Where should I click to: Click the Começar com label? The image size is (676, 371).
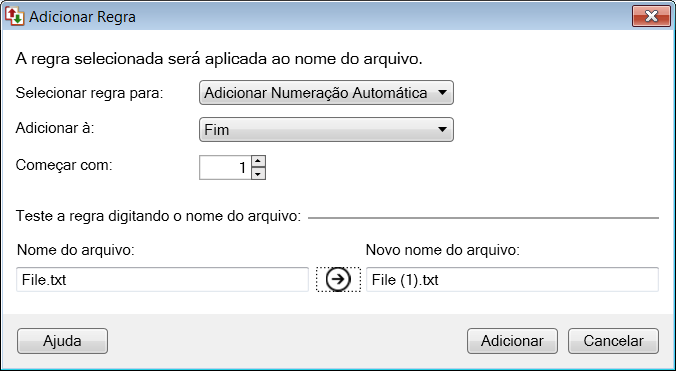[64, 165]
